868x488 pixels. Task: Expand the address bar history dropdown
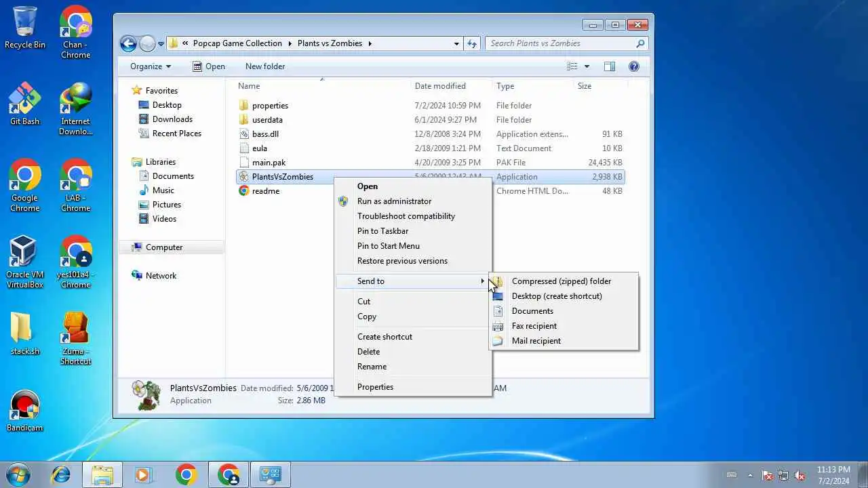point(456,43)
